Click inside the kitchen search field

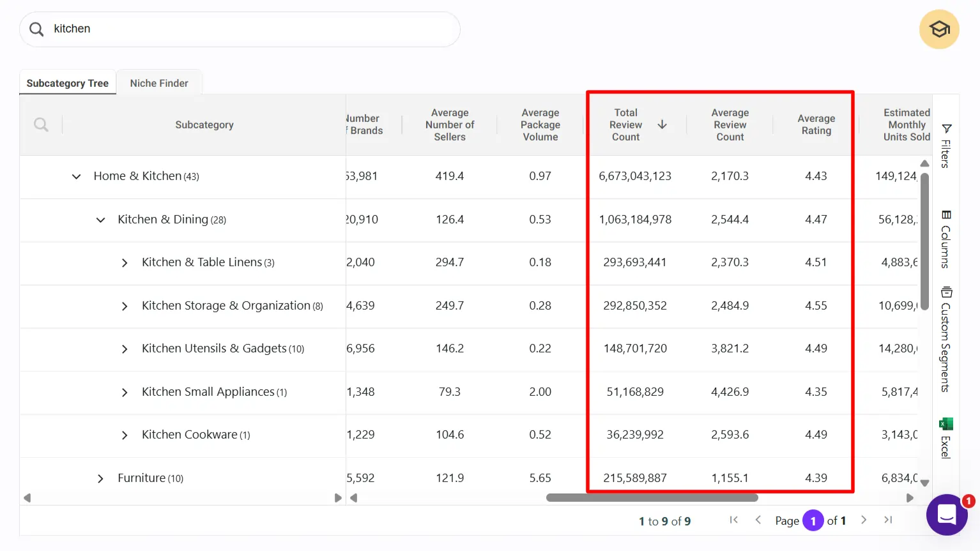(240, 29)
